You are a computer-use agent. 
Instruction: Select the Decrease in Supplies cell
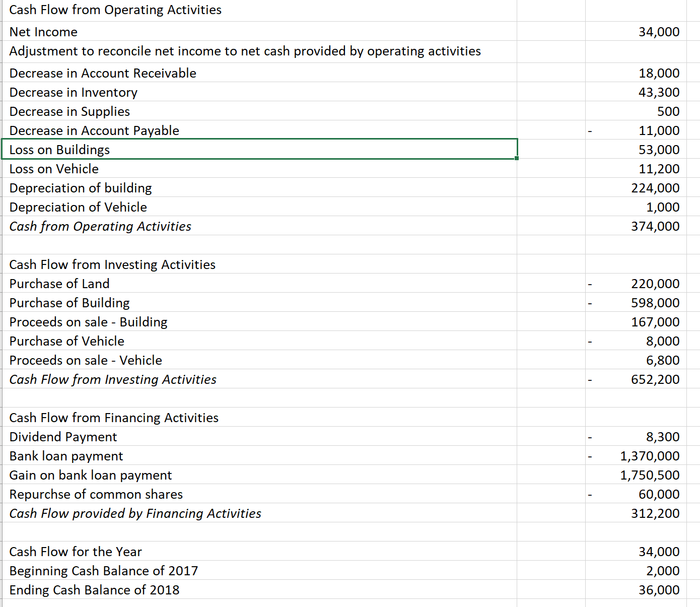69,111
